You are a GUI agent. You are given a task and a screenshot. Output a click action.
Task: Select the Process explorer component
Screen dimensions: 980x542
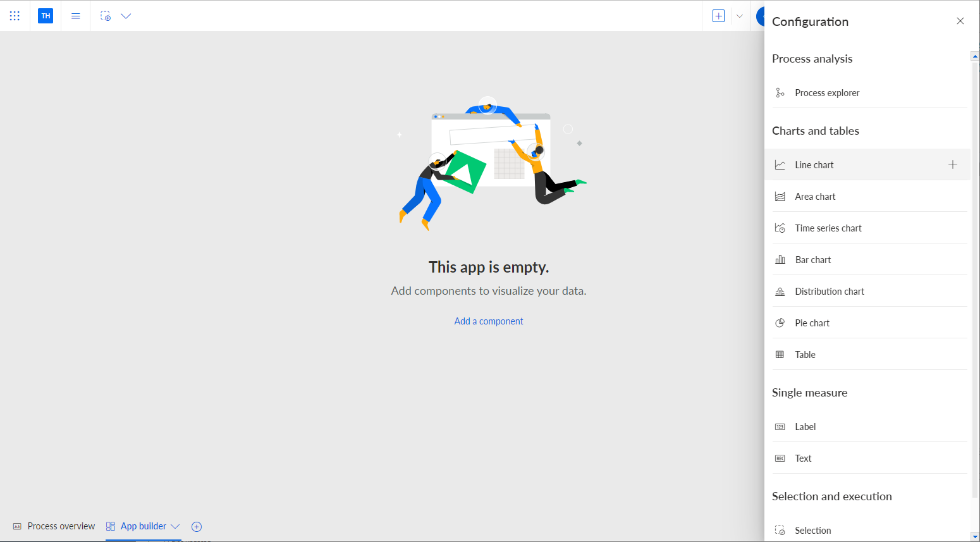[869, 93]
